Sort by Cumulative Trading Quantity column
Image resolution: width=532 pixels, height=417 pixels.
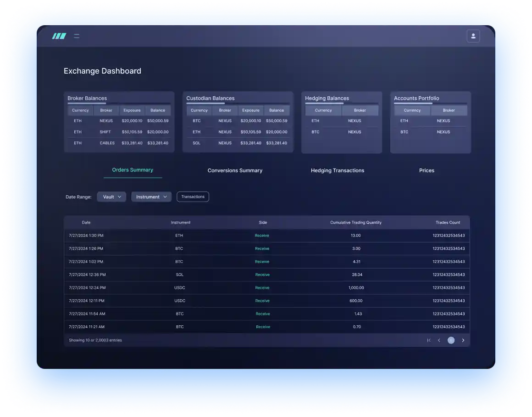coord(356,223)
